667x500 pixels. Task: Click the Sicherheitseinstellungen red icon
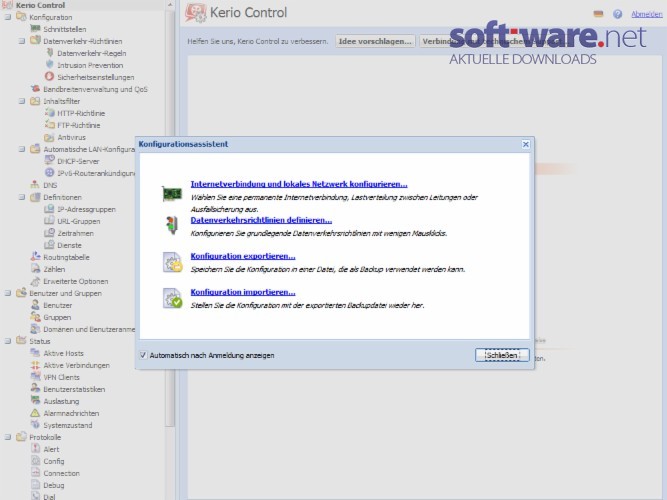[50, 77]
